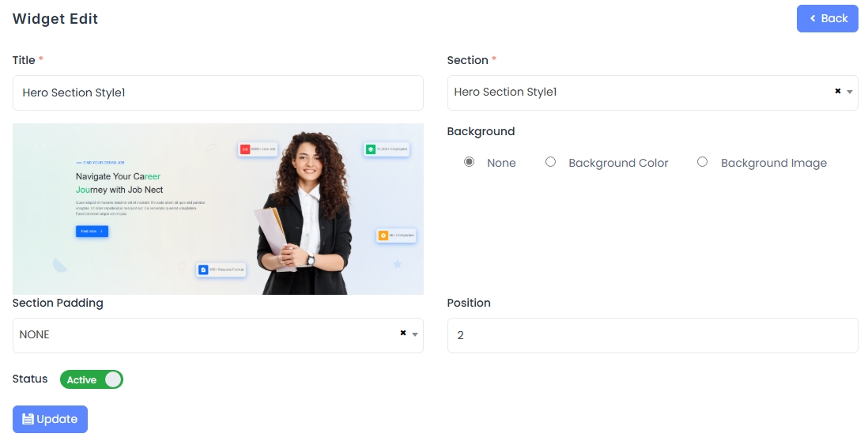Choose the Background Image radio option
Screen dimensions: 868x445
point(702,161)
